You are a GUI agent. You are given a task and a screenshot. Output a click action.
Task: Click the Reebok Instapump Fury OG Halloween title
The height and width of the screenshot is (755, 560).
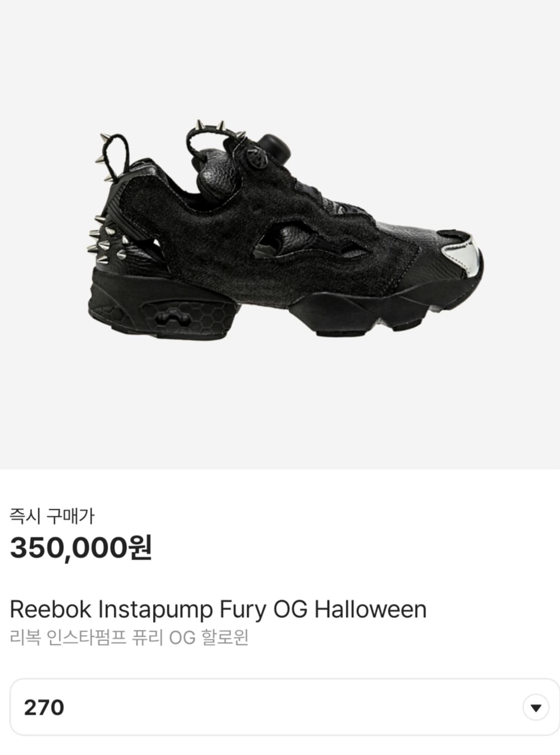pyautogui.click(x=218, y=610)
